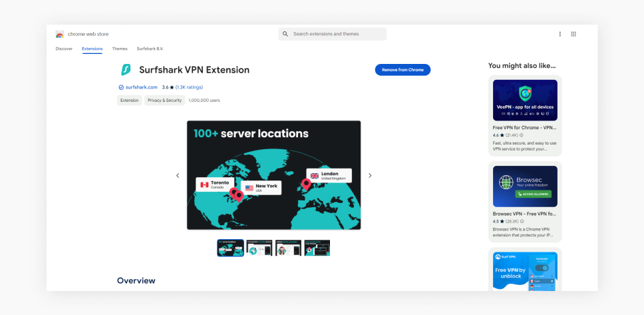Viewport: 644px width, 315px height.
Task: Open the Browsec extension card image
Action: click(x=525, y=186)
